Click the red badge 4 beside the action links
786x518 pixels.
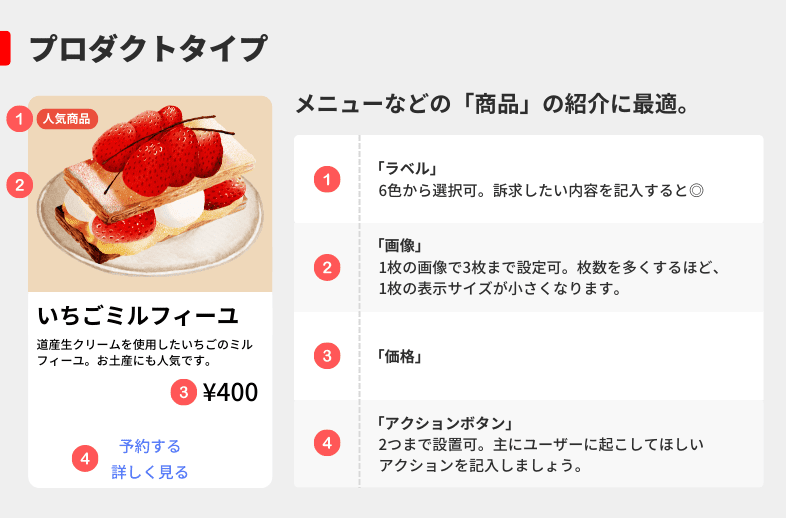85,459
